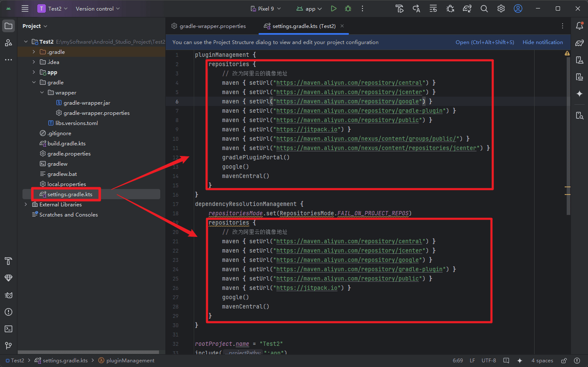Open the Git version control tool window
Viewport: 588px width, 367px height.
[8, 346]
